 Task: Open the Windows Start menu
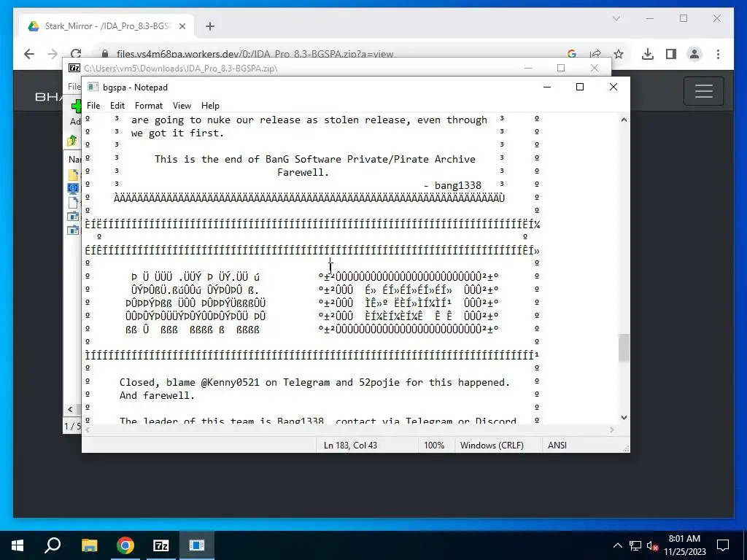coord(18,545)
